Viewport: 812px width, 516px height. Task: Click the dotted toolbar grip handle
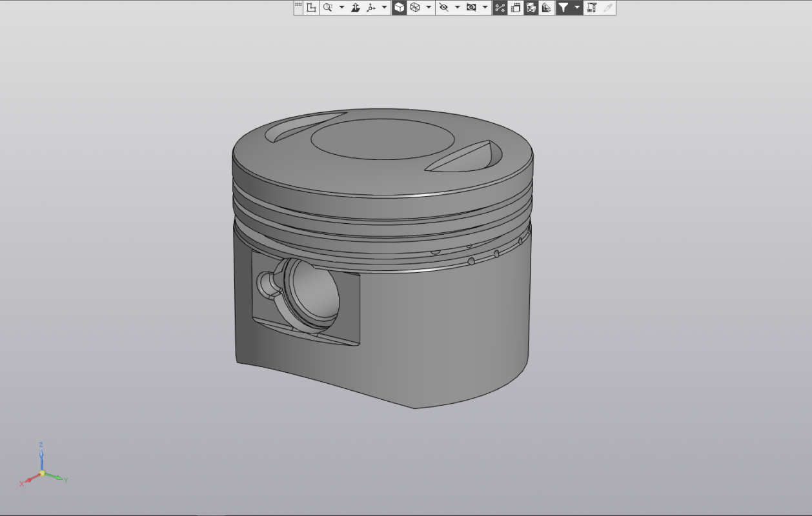298,6
